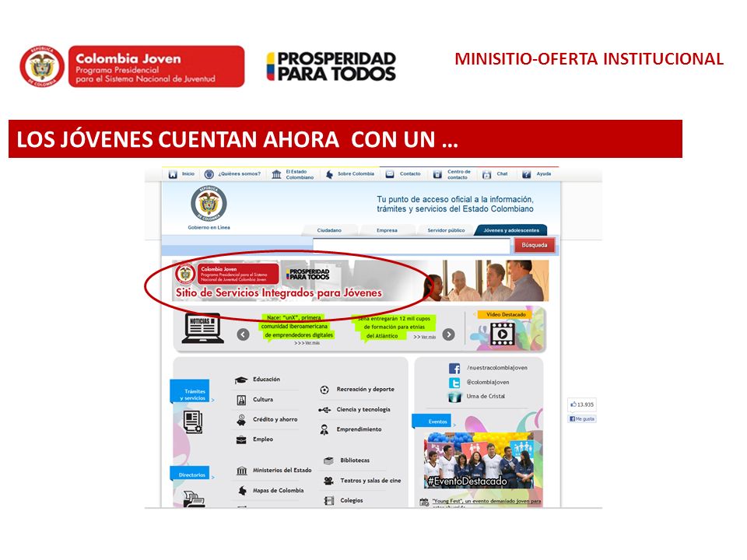747x560 pixels.
Task: Go to previous news with left arrow
Action: [244, 334]
